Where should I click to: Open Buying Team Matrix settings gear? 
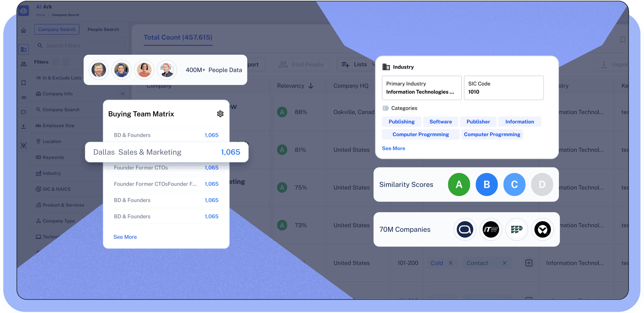(220, 114)
